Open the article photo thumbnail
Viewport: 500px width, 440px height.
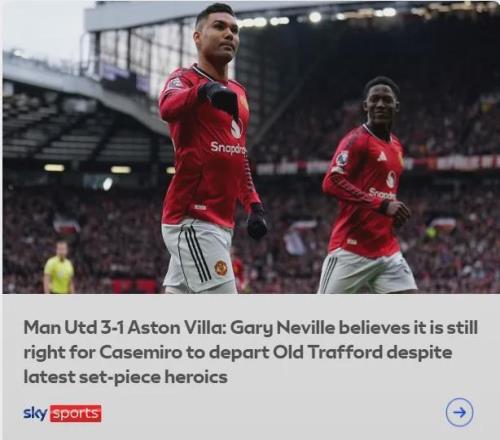(x=250, y=147)
